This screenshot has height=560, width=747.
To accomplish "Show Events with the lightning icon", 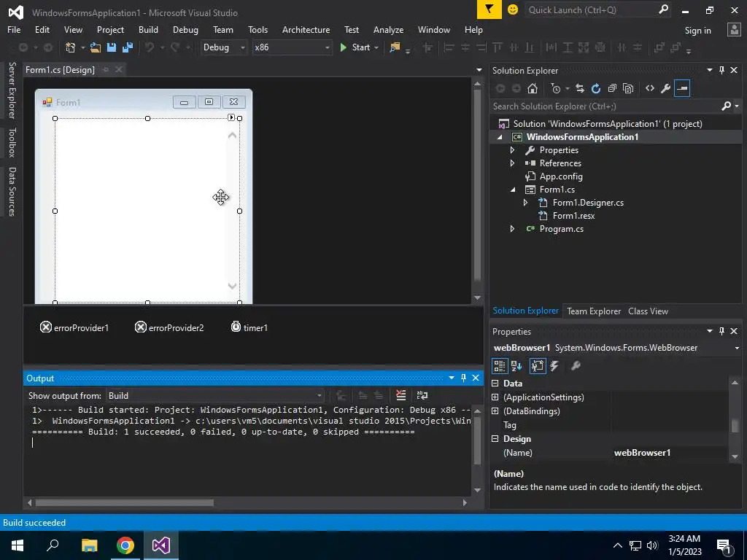I will click(554, 366).
